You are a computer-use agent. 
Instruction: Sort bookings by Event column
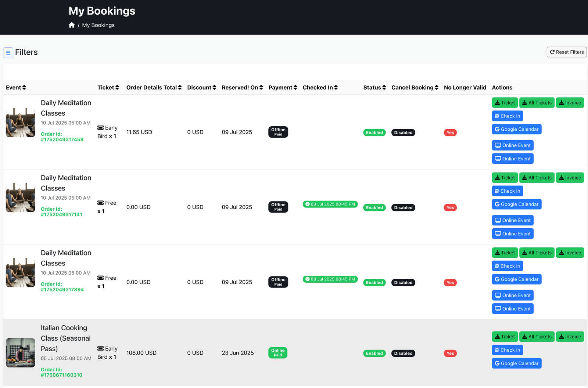pyautogui.click(x=16, y=87)
